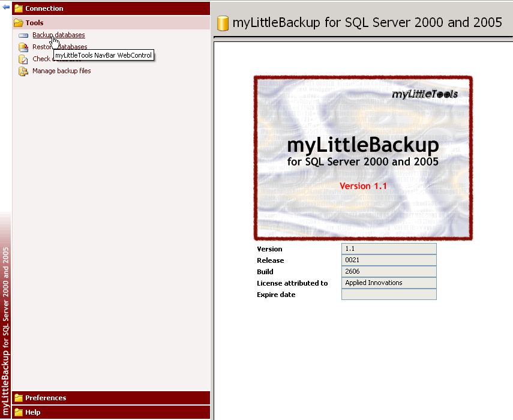Click the 'Build' label

pyautogui.click(x=265, y=272)
